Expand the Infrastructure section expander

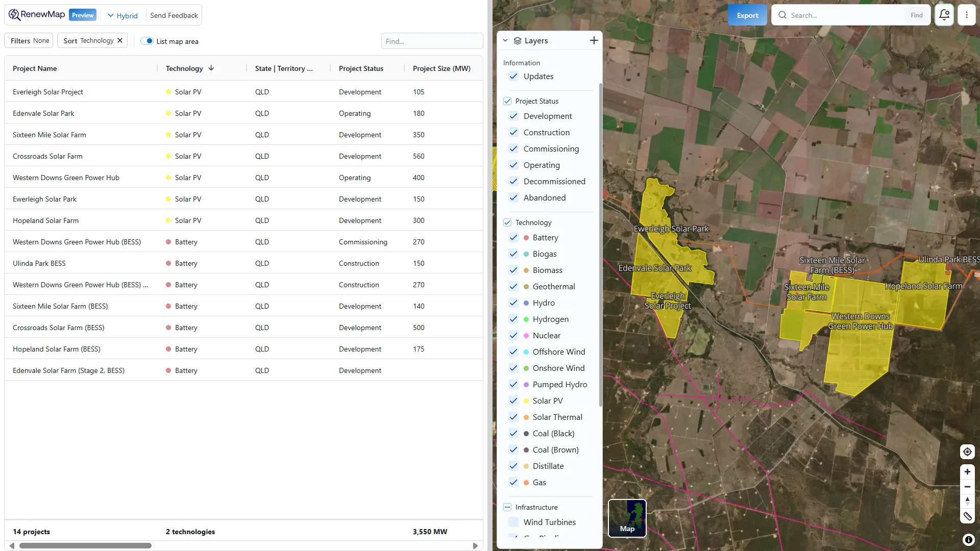(507, 507)
